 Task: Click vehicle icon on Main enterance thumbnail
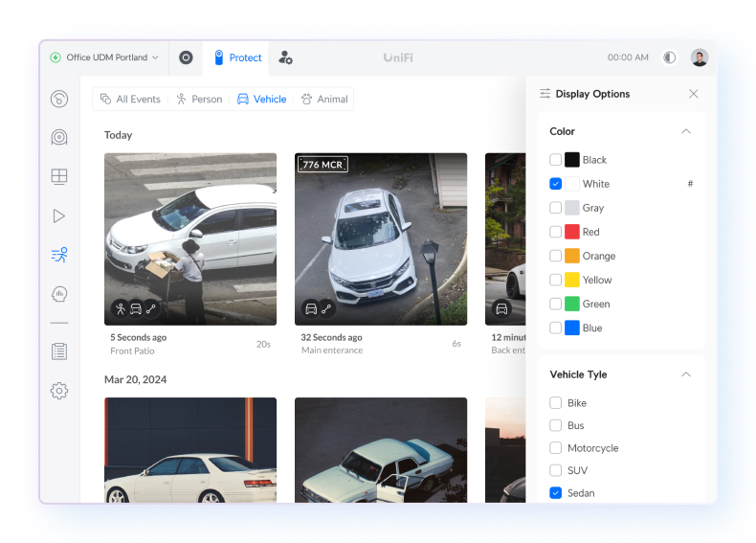click(x=311, y=309)
